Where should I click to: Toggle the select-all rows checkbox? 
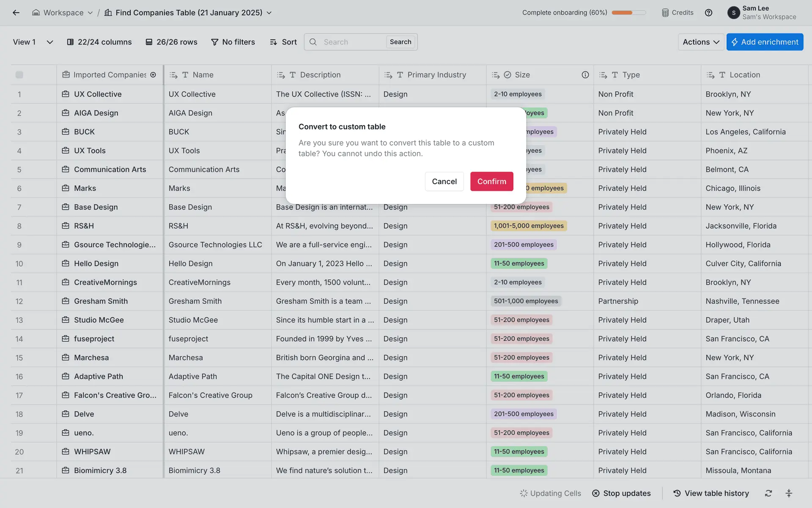click(x=19, y=75)
